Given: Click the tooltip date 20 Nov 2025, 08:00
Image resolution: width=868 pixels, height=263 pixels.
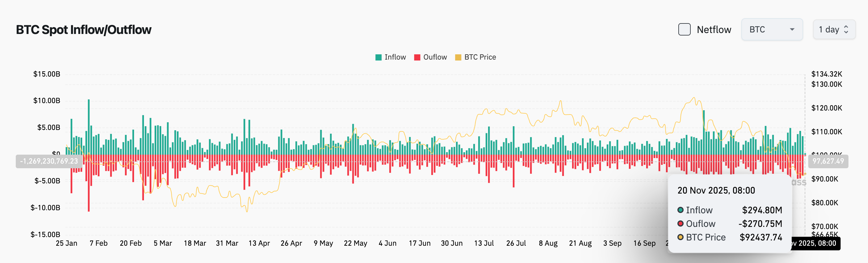Looking at the screenshot, I should (716, 190).
